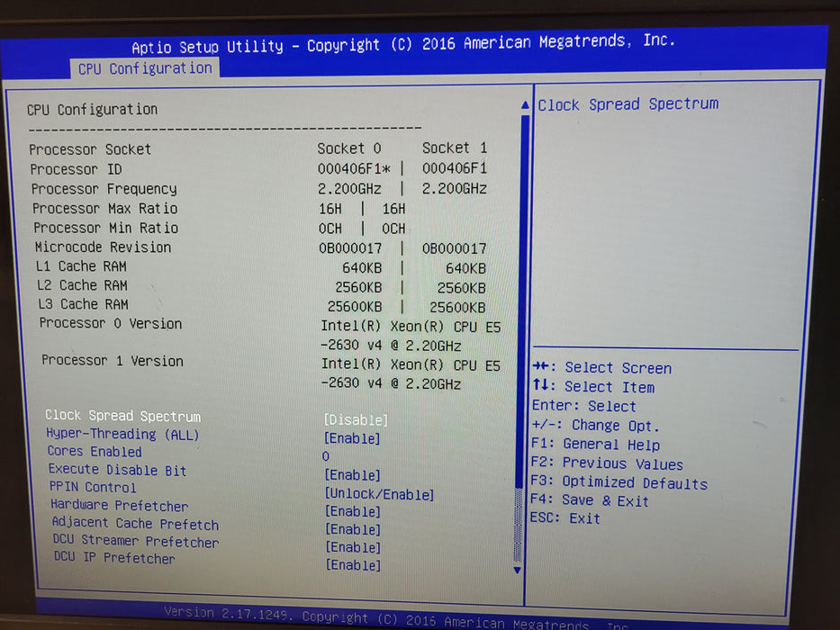Select the Cores Enabled setting

coord(95,452)
